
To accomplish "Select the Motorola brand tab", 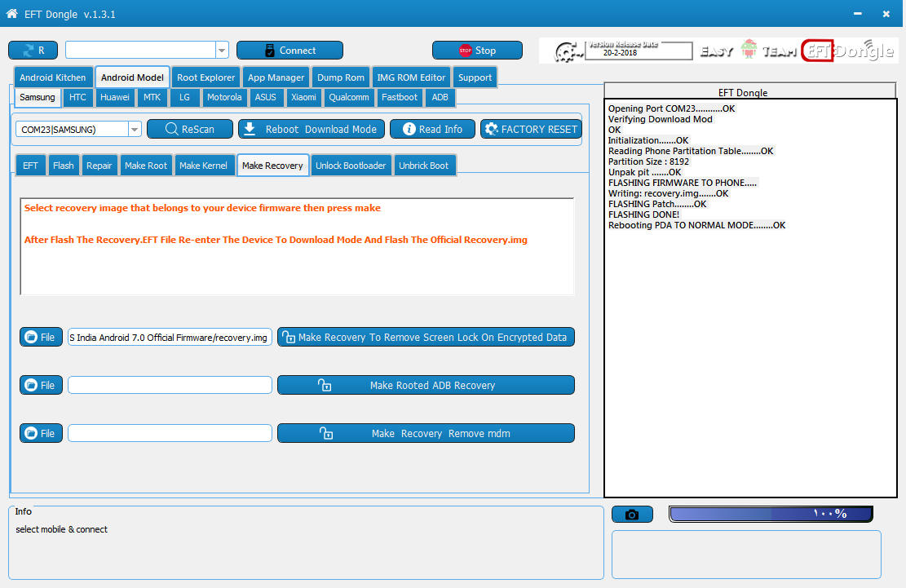I will pyautogui.click(x=224, y=97).
